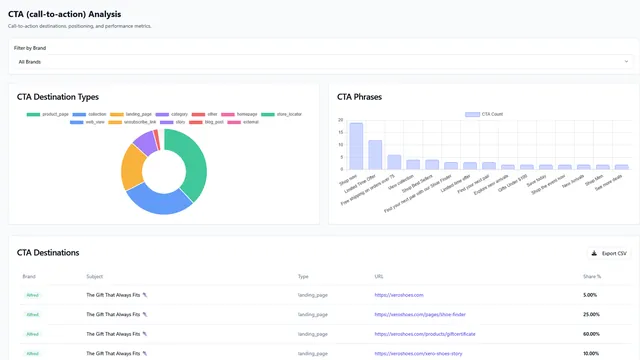Click the brand badge in the 25.00% row
Screen dimensions: 640x360
point(32,314)
